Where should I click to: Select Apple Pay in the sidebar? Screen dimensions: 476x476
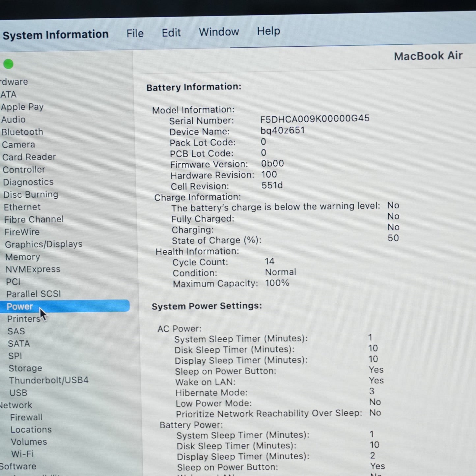point(22,107)
